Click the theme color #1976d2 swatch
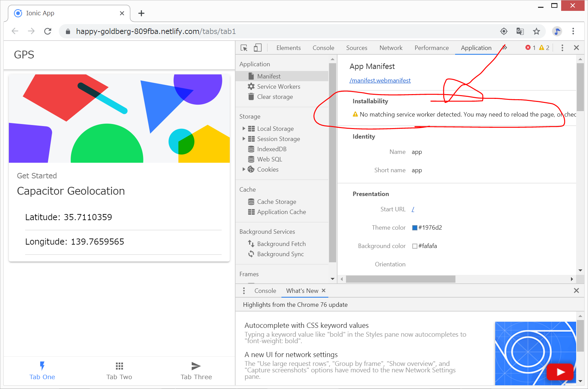This screenshot has height=389, width=588. pos(415,228)
